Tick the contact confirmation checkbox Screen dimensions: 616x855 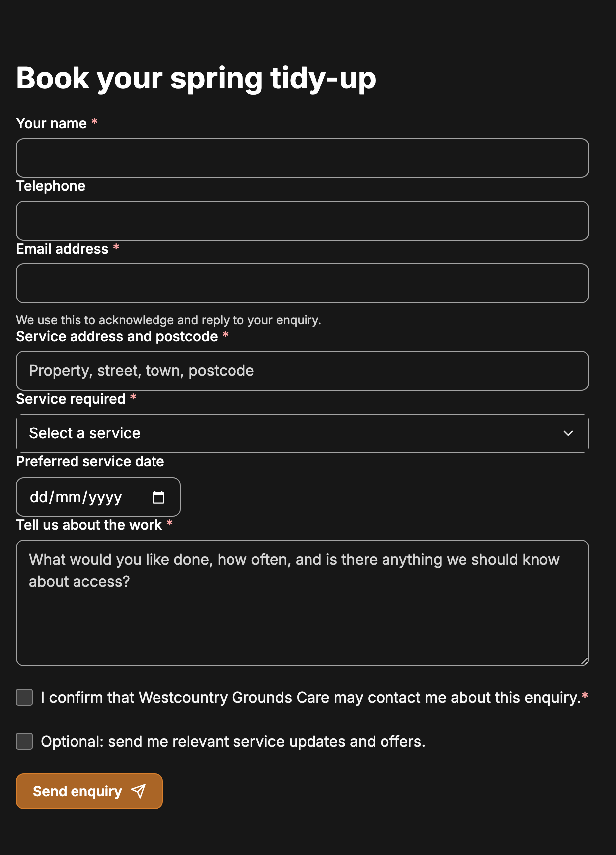click(x=24, y=697)
